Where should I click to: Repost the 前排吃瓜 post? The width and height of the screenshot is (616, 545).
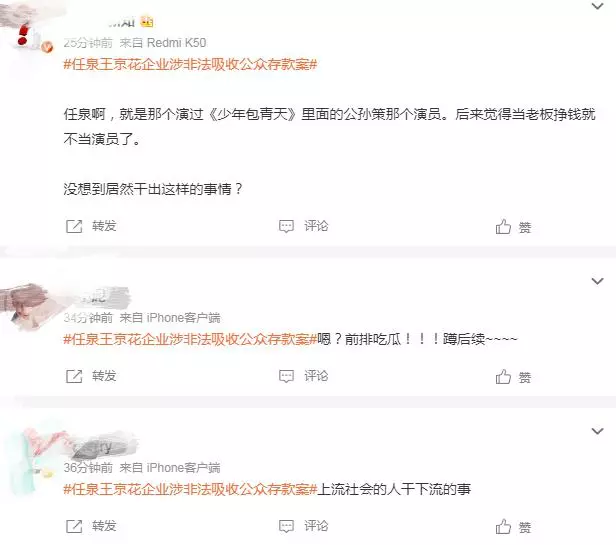click(x=91, y=376)
